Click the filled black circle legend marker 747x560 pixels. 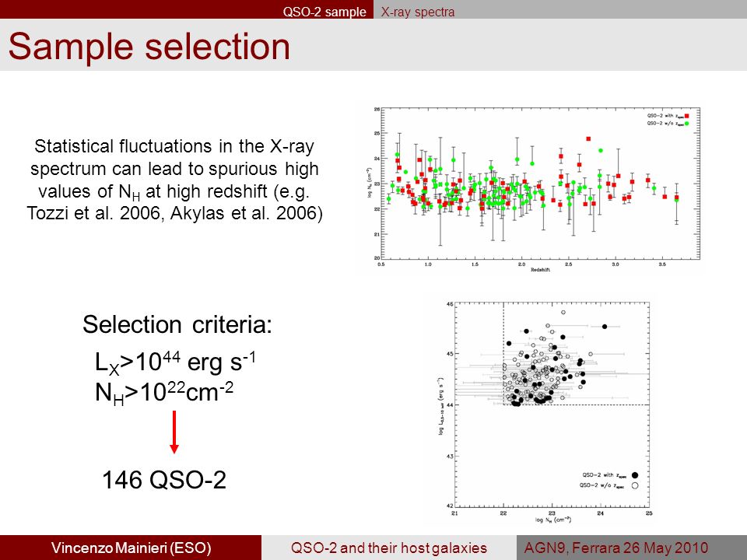coord(635,474)
